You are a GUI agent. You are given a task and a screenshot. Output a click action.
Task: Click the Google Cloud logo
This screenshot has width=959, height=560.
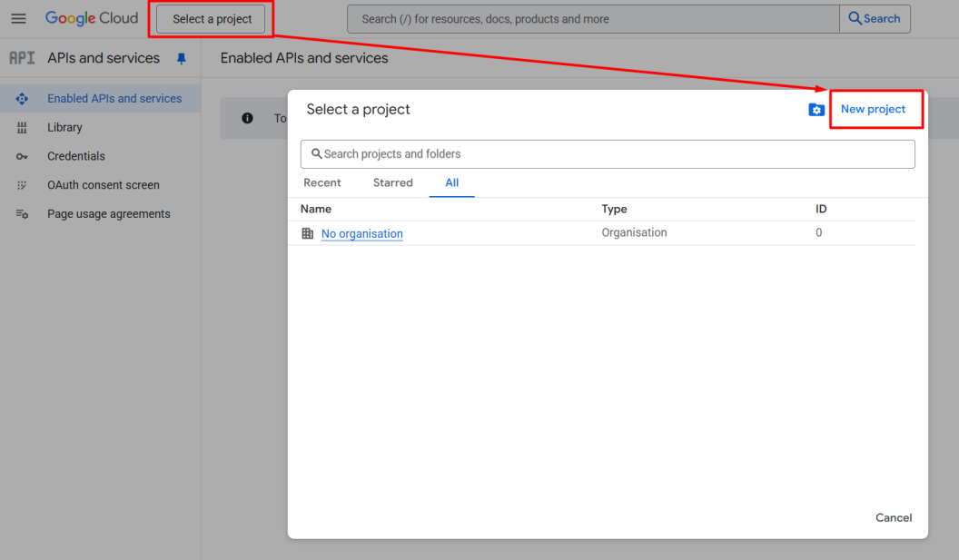[x=92, y=18]
